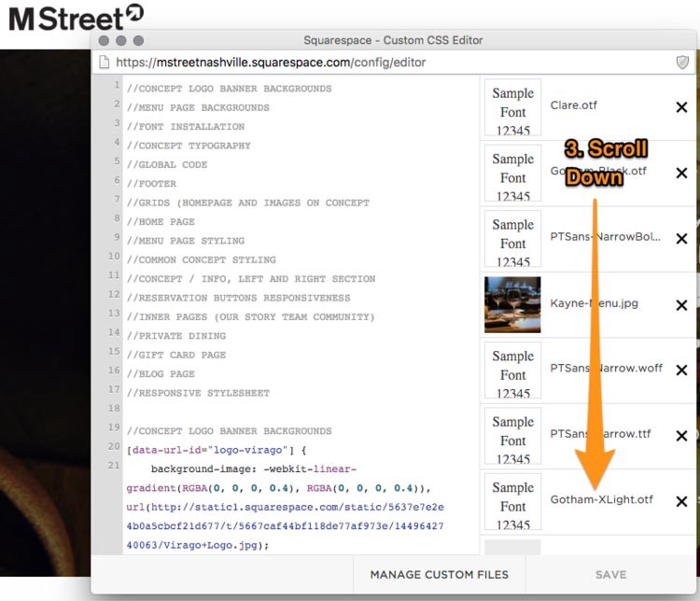The width and height of the screenshot is (700, 601).
Task: Click the PTSans-Narrow.ttf sample font preview
Action: click(x=512, y=436)
